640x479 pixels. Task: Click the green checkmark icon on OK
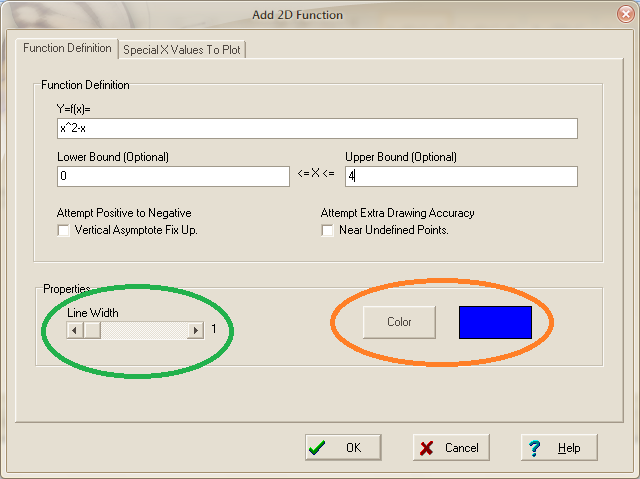pos(317,448)
